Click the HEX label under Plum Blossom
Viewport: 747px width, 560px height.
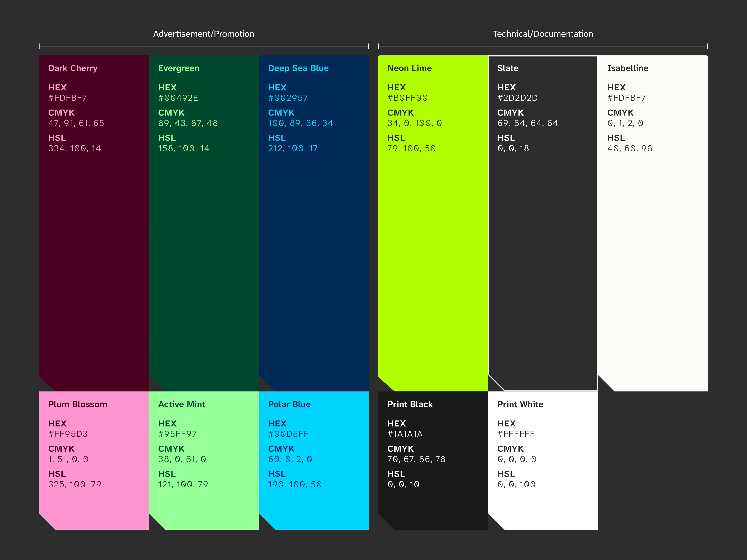coord(57,423)
